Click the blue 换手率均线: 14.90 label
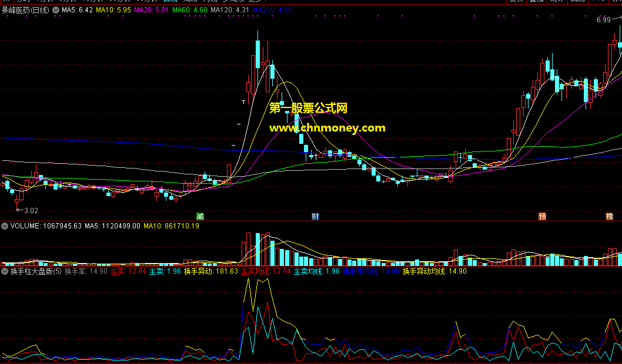This screenshot has height=364, width=622. [372, 271]
